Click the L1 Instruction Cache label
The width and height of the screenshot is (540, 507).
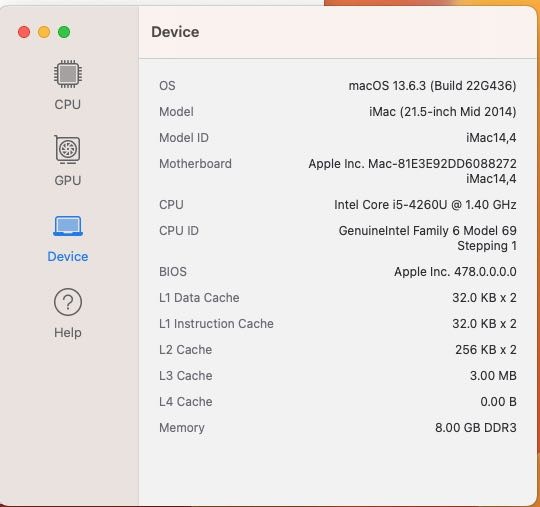(216, 324)
